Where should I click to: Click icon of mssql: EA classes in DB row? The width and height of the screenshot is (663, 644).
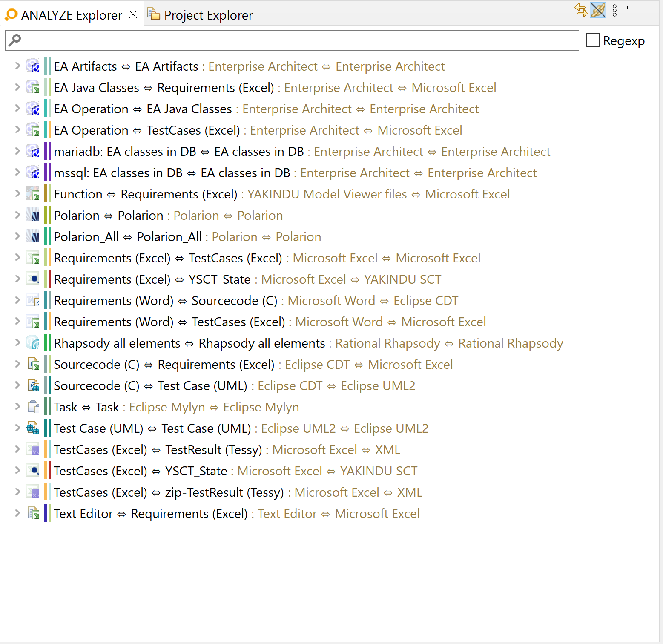pyautogui.click(x=33, y=172)
